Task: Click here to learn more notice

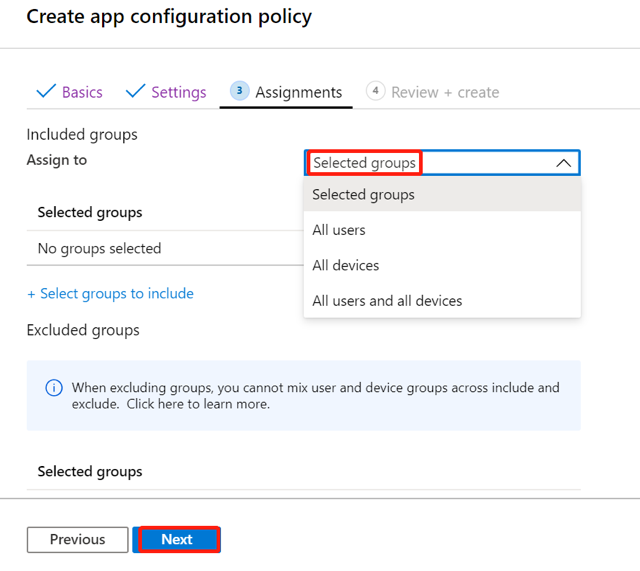Action: tap(198, 404)
